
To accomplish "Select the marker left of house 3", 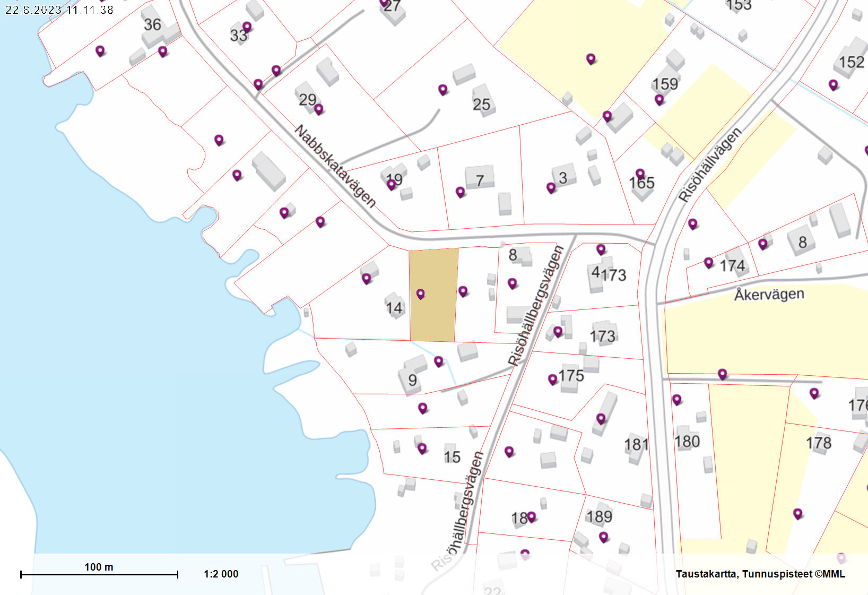I will coord(551,187).
